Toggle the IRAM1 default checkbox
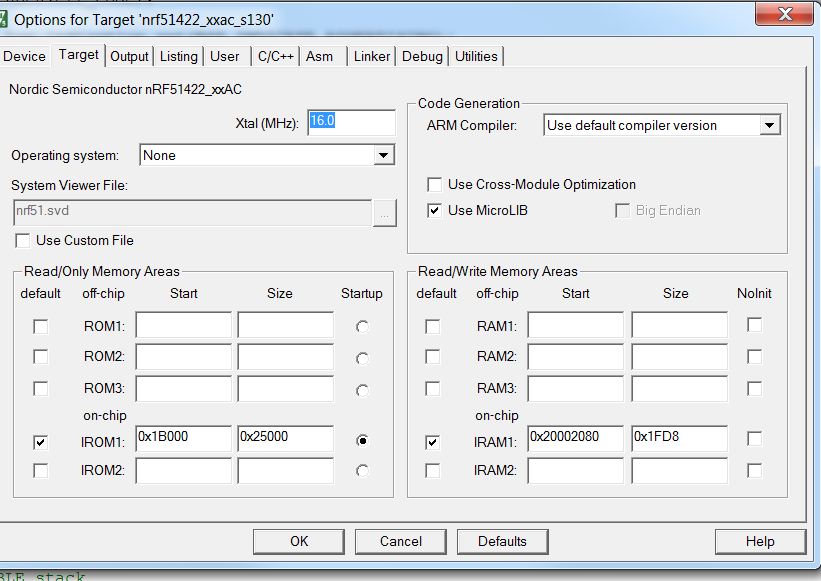This screenshot has width=821, height=581. (432, 442)
